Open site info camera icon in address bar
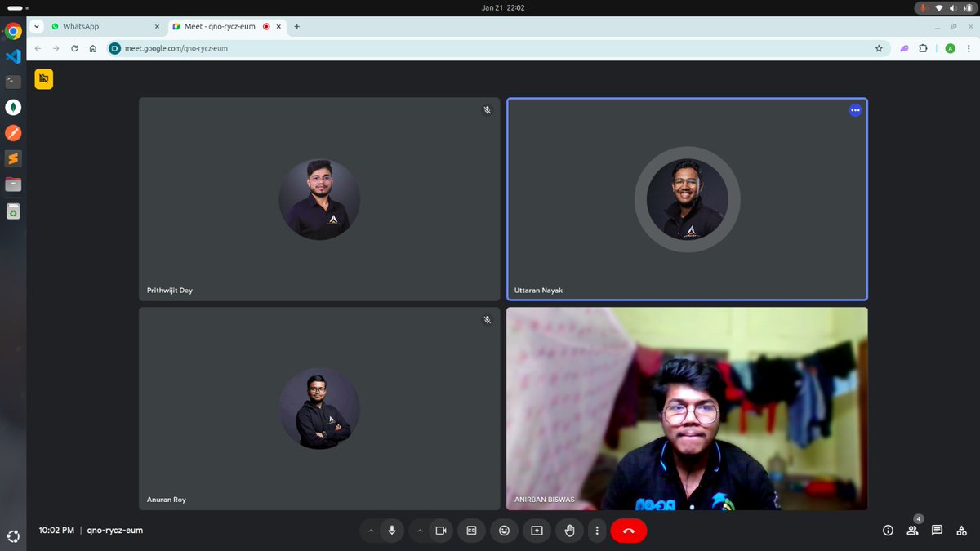Image resolution: width=980 pixels, height=551 pixels. click(x=115, y=48)
